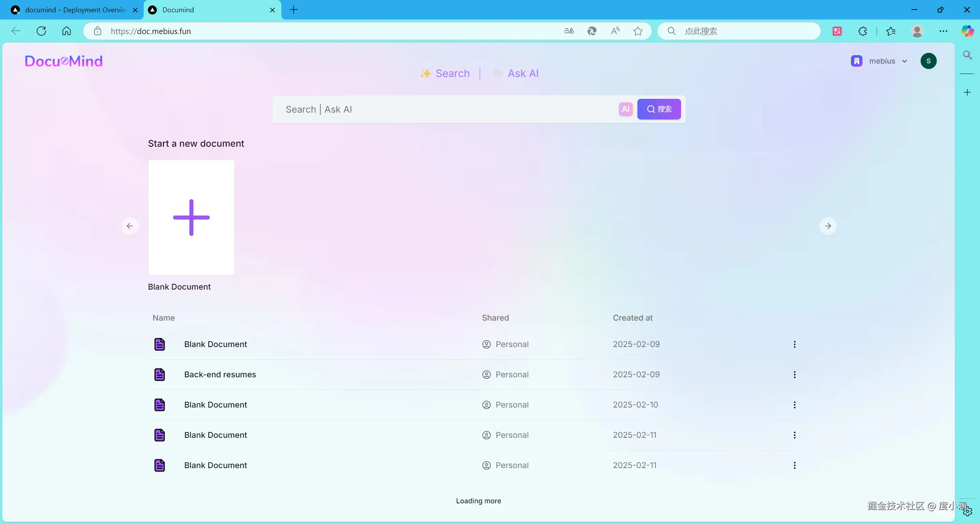Open more options for the 2025-02-10 document
Viewport: 980px width, 524px height.
click(x=795, y=405)
